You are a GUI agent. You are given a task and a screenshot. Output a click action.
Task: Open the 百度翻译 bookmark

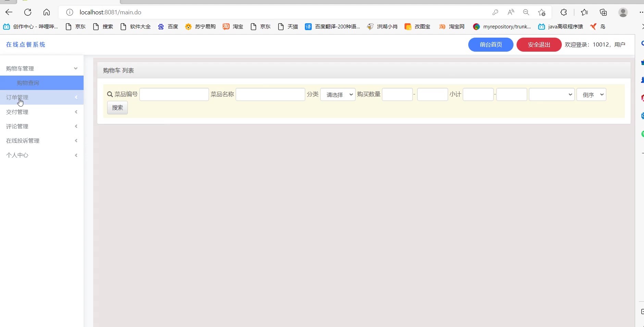(x=333, y=27)
